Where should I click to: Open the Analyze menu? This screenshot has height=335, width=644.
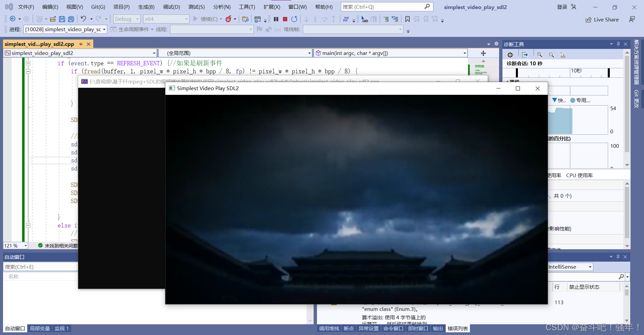[222, 7]
